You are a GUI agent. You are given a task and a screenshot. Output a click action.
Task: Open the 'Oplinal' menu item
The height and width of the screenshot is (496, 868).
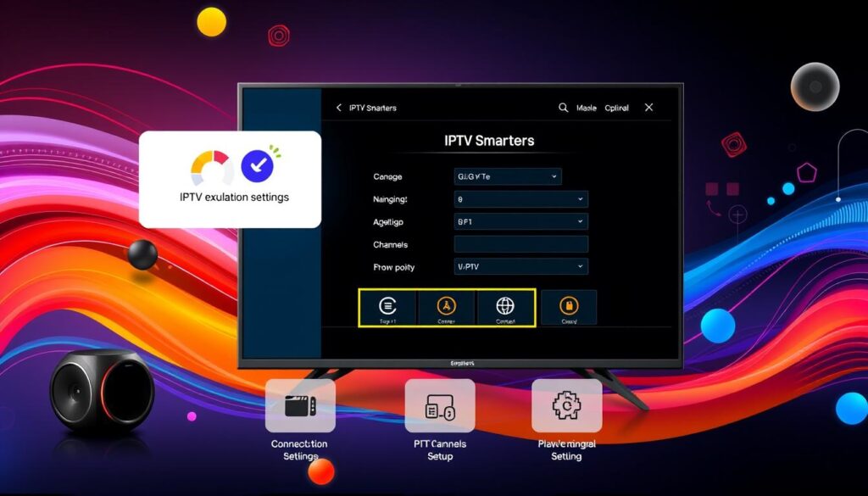coord(617,108)
